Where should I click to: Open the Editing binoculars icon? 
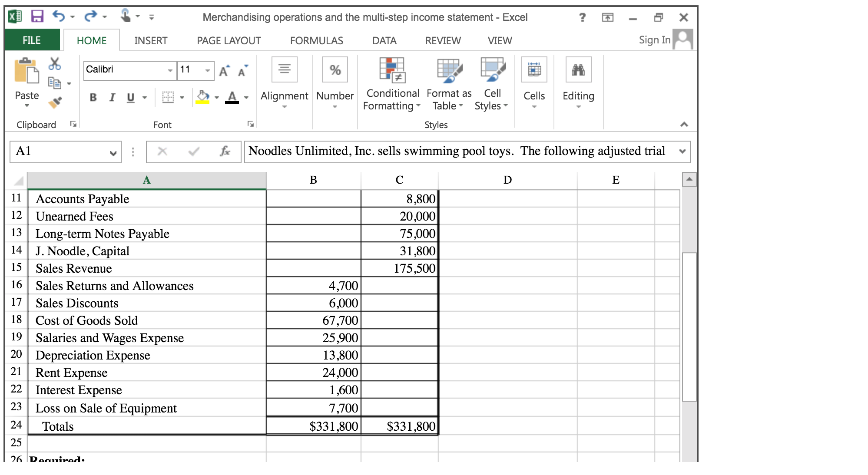579,69
